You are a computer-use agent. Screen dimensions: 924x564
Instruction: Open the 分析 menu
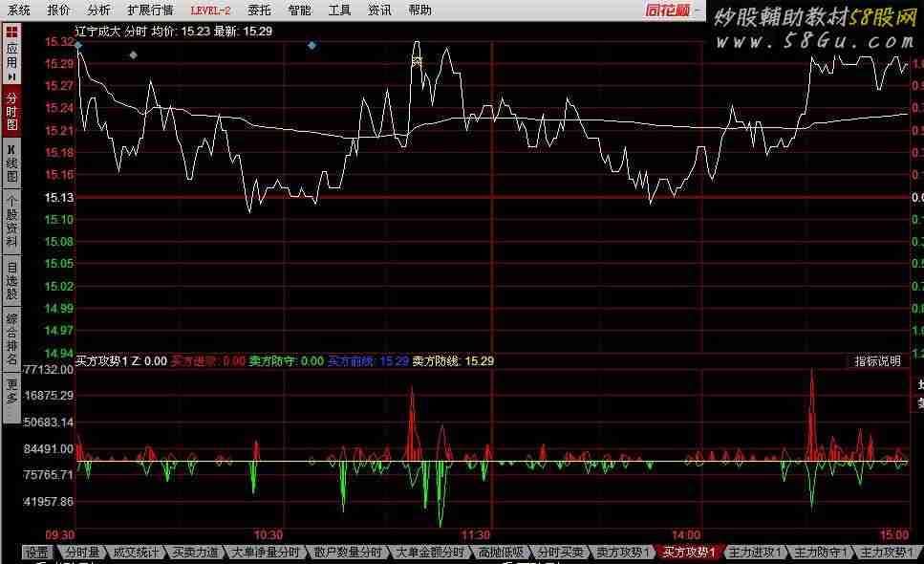click(x=98, y=10)
